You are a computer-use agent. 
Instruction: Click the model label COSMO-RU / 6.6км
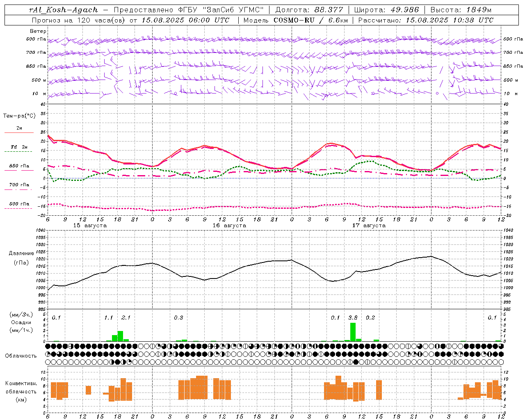[311, 20]
